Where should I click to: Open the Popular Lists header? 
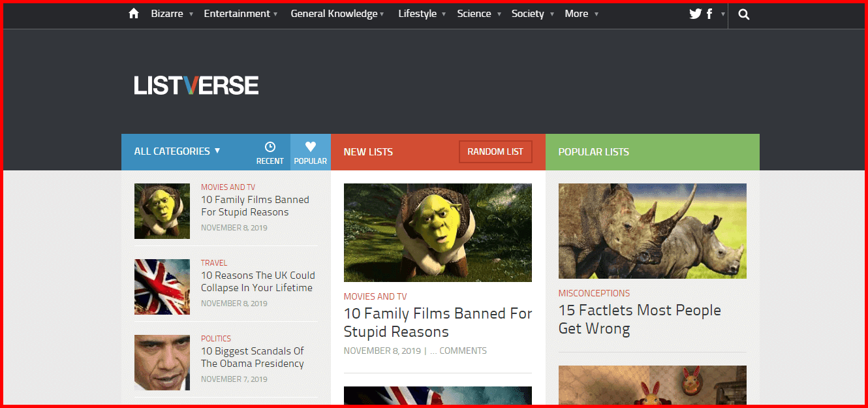click(594, 151)
